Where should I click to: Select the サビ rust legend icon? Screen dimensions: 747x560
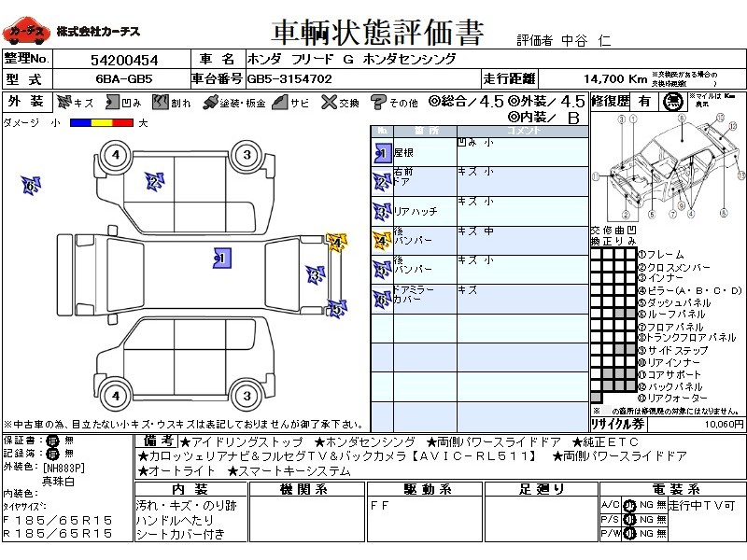pos(280,102)
